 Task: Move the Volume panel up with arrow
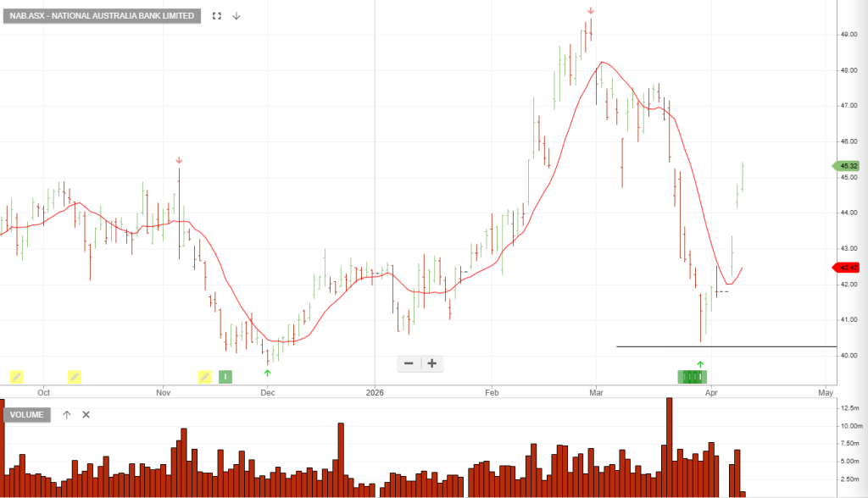pyautogui.click(x=67, y=414)
